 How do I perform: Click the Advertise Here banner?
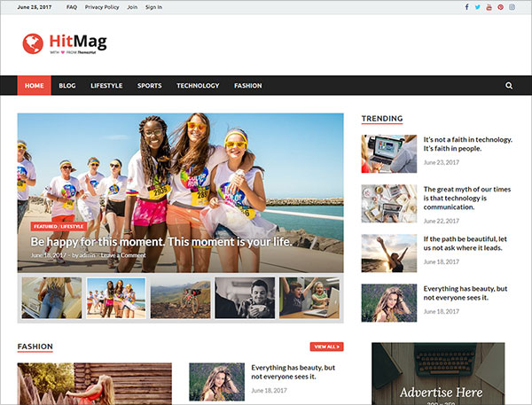[438, 373]
